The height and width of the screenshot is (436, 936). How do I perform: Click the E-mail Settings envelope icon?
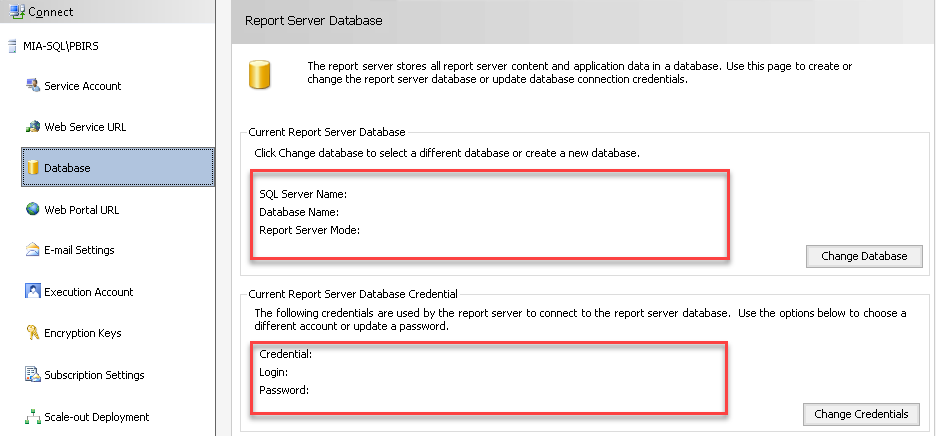(33, 250)
